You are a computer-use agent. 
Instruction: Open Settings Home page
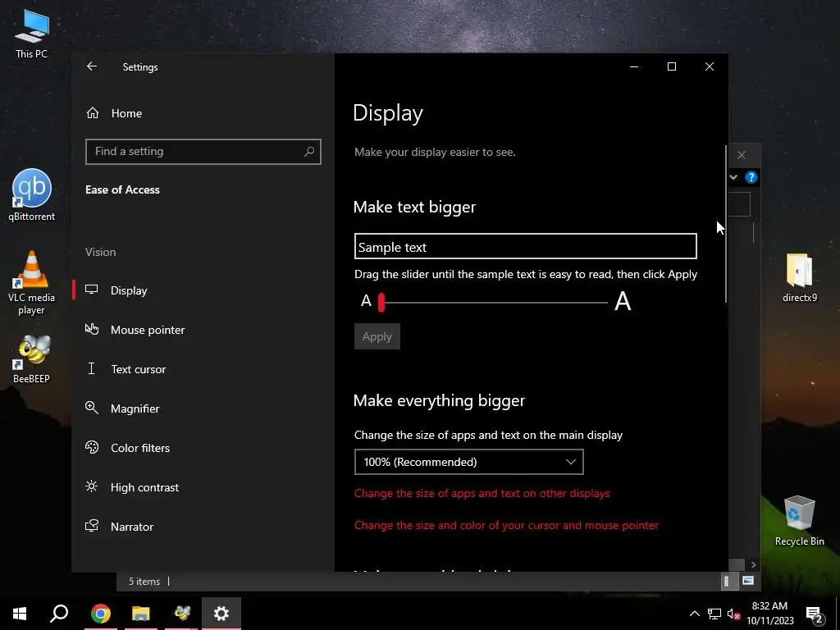114,113
